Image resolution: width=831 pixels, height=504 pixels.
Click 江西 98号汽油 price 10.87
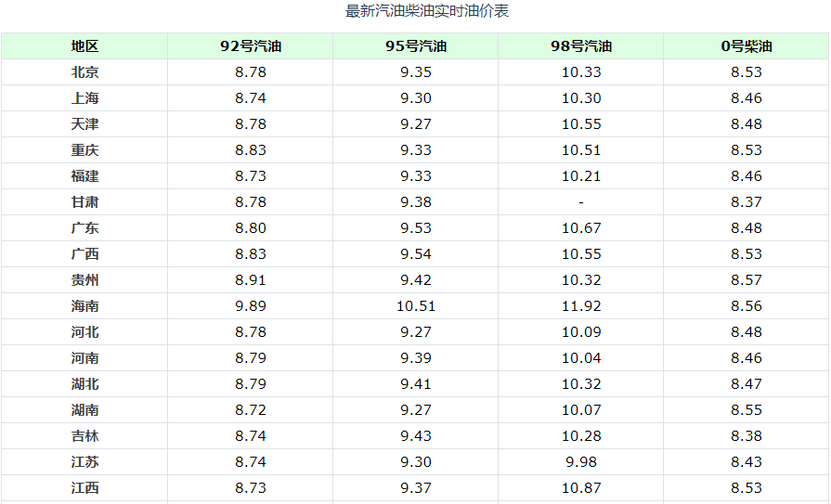[x=581, y=487]
